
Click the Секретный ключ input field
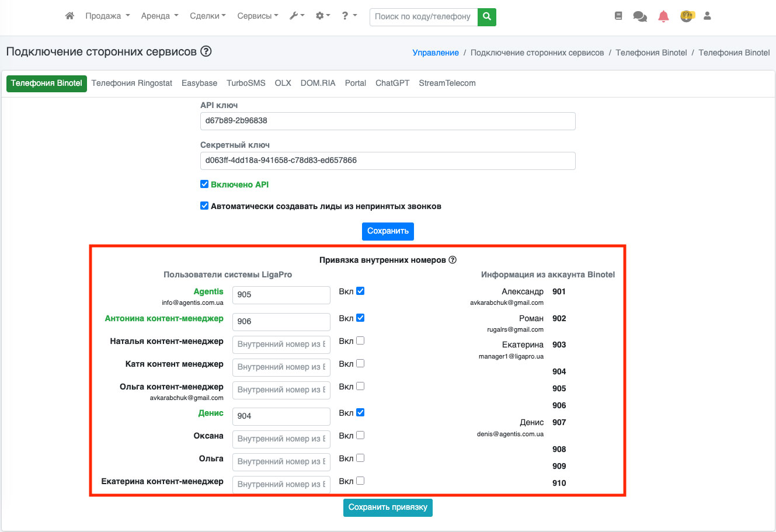point(388,161)
